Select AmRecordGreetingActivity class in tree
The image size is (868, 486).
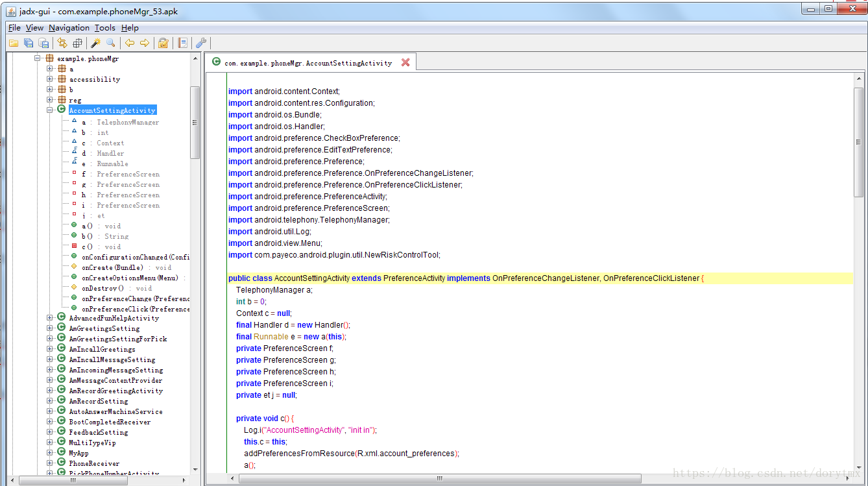click(116, 391)
